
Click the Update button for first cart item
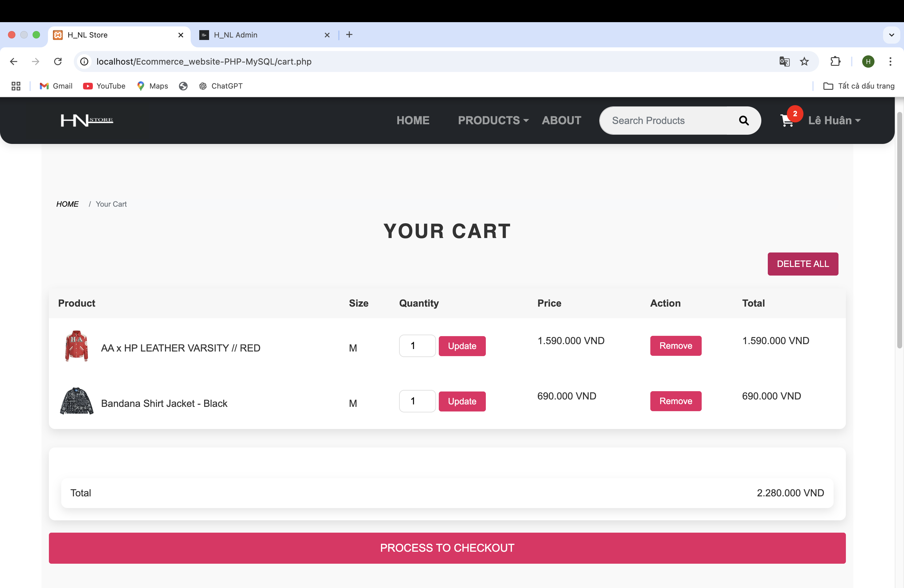(x=462, y=346)
